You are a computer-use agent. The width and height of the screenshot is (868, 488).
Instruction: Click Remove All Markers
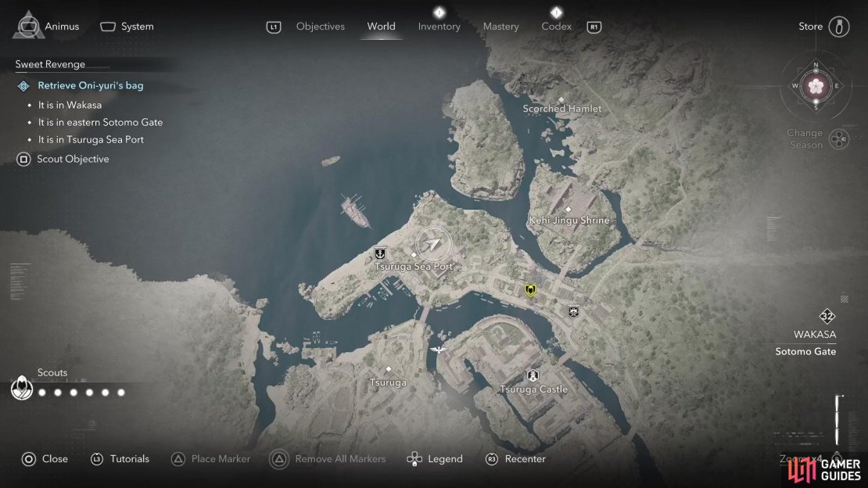327,458
